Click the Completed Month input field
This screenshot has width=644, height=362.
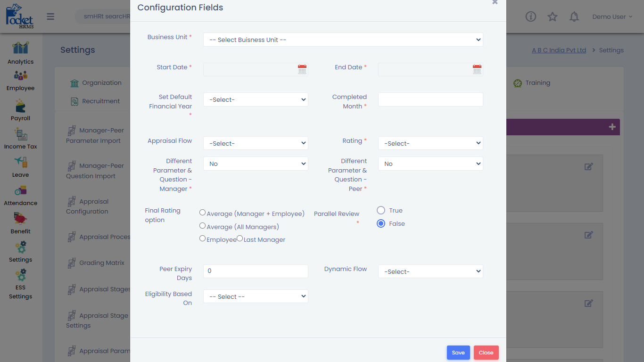coord(430,99)
